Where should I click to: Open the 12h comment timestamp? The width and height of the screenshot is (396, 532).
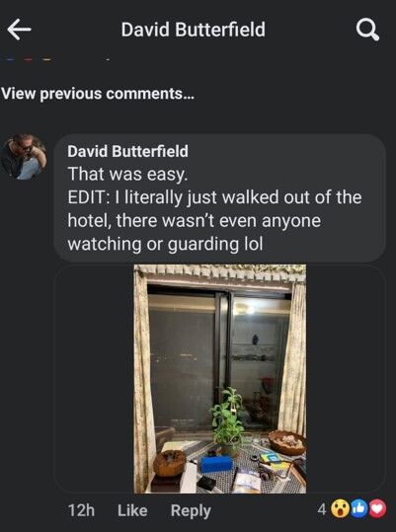point(81,510)
